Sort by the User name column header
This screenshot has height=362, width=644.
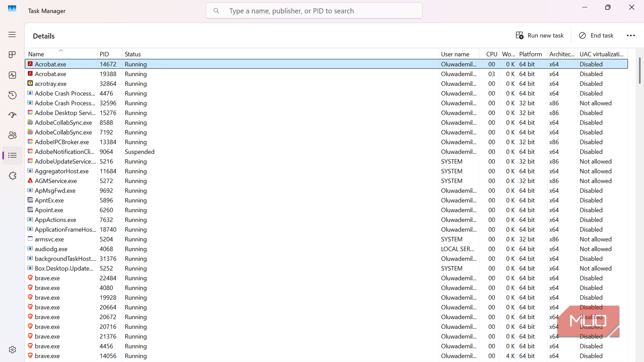pos(459,54)
